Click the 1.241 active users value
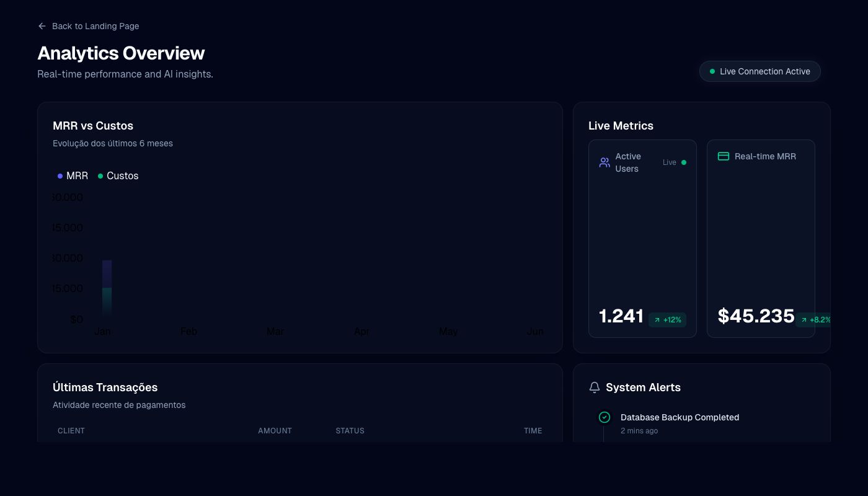 pyautogui.click(x=621, y=316)
